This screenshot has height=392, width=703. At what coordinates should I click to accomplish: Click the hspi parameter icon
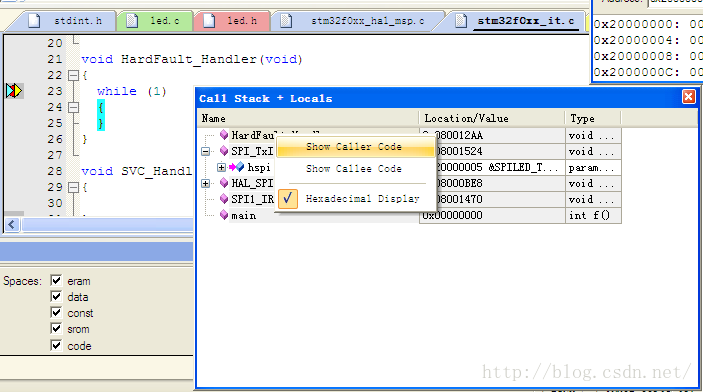[x=237, y=167]
